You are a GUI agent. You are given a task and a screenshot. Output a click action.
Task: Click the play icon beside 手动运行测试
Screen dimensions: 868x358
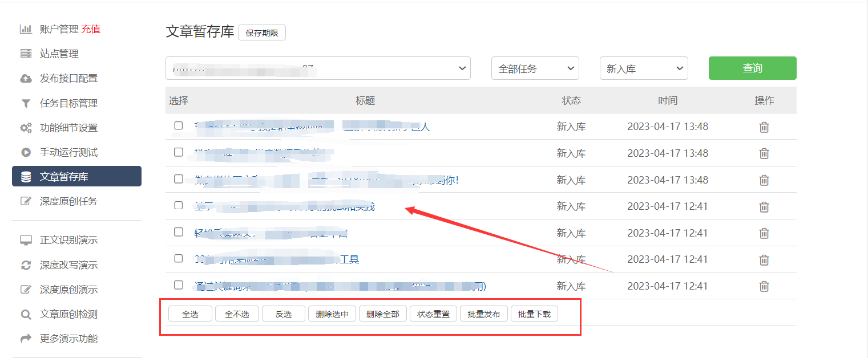pos(26,152)
